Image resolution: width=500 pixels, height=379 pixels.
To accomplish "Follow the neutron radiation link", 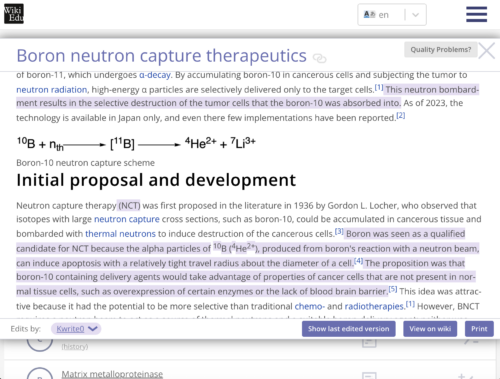I will pyautogui.click(x=52, y=90).
